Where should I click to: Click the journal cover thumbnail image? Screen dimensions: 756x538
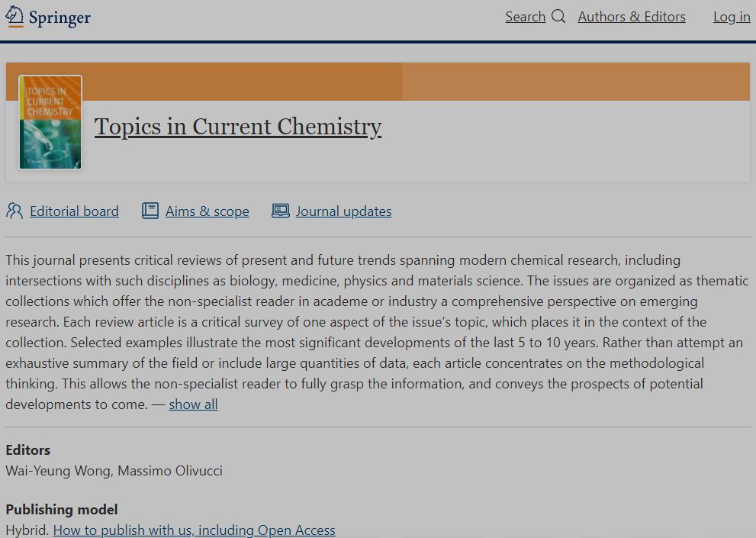[50, 122]
